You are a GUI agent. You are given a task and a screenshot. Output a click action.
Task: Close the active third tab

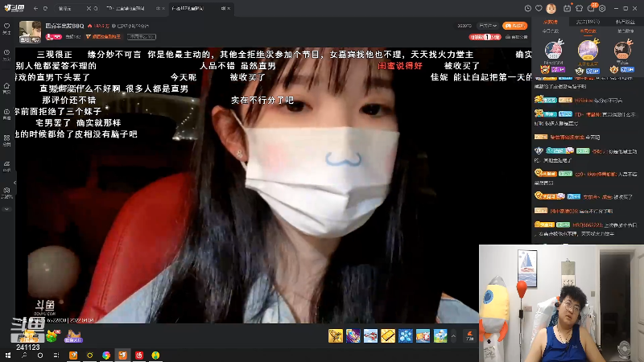pyautogui.click(x=229, y=8)
